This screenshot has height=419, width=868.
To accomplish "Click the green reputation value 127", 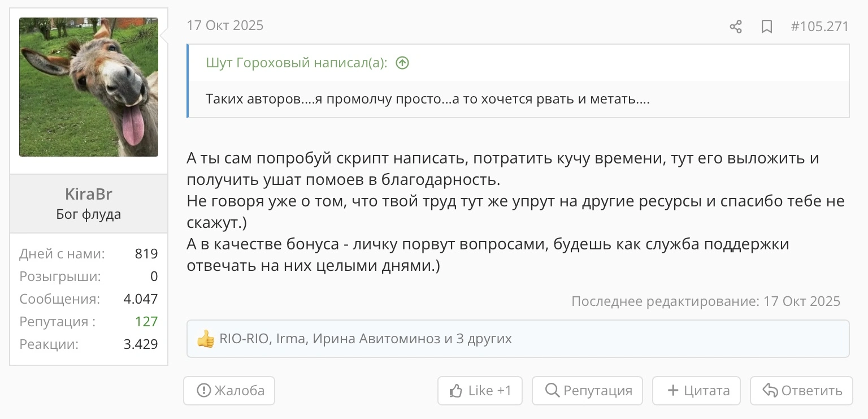I will point(146,321).
